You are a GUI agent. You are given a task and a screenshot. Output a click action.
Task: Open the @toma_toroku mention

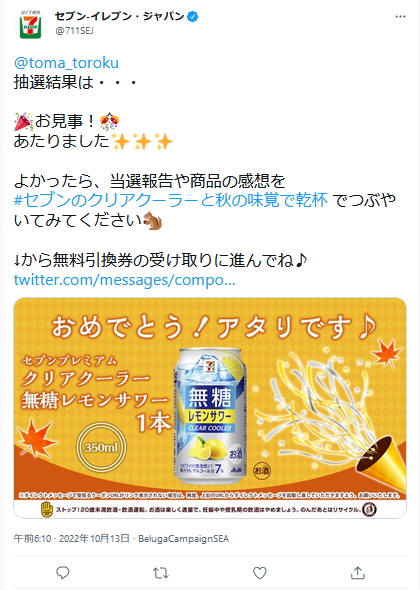(66, 62)
